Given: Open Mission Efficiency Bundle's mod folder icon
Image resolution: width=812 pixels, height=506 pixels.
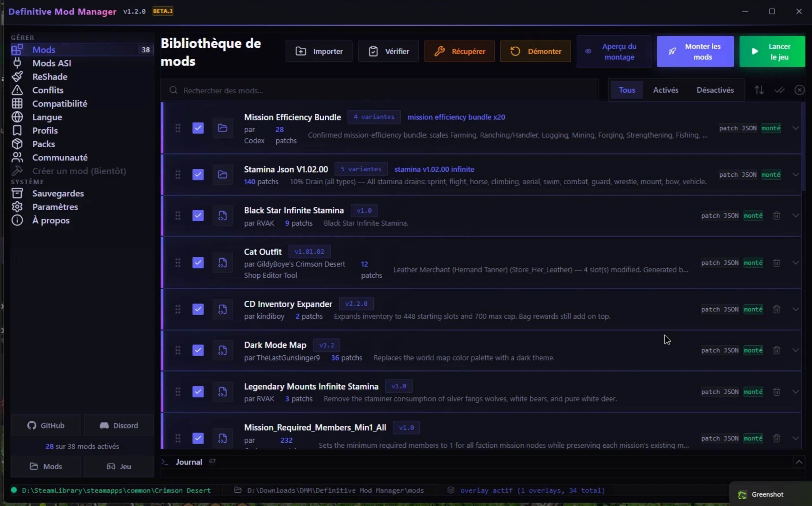Looking at the screenshot, I should pos(223,128).
